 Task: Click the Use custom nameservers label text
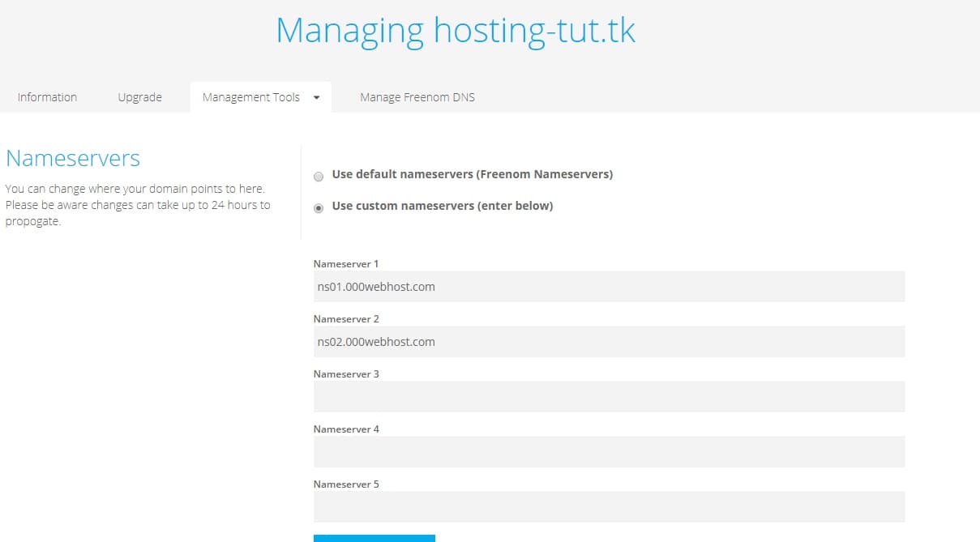[443, 206]
